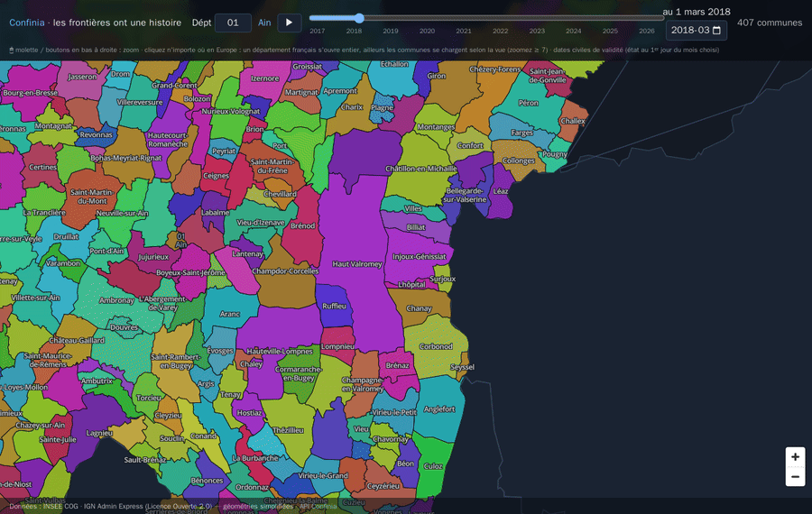Click the Izernore commune label
The image size is (812, 514).
[x=264, y=78]
